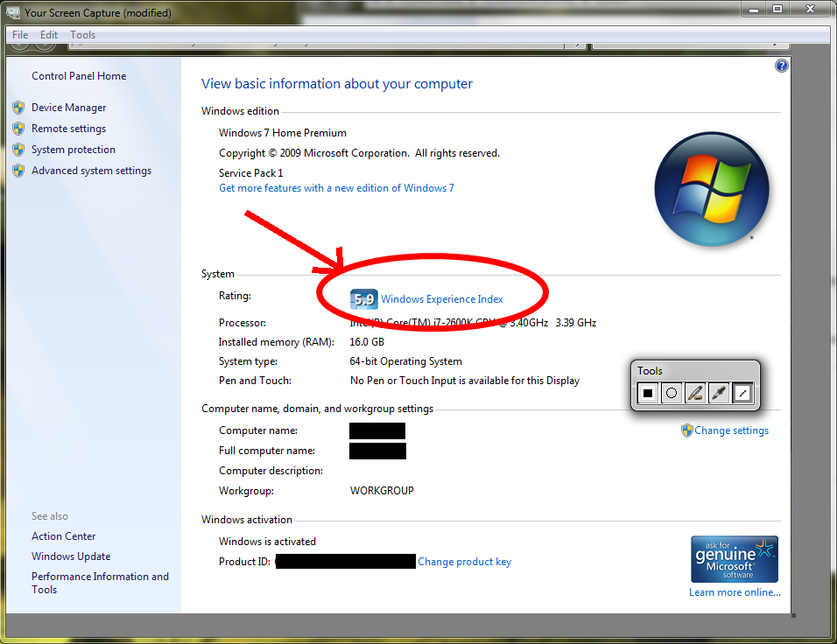Click the Windows 7 Home Premium text

(283, 133)
